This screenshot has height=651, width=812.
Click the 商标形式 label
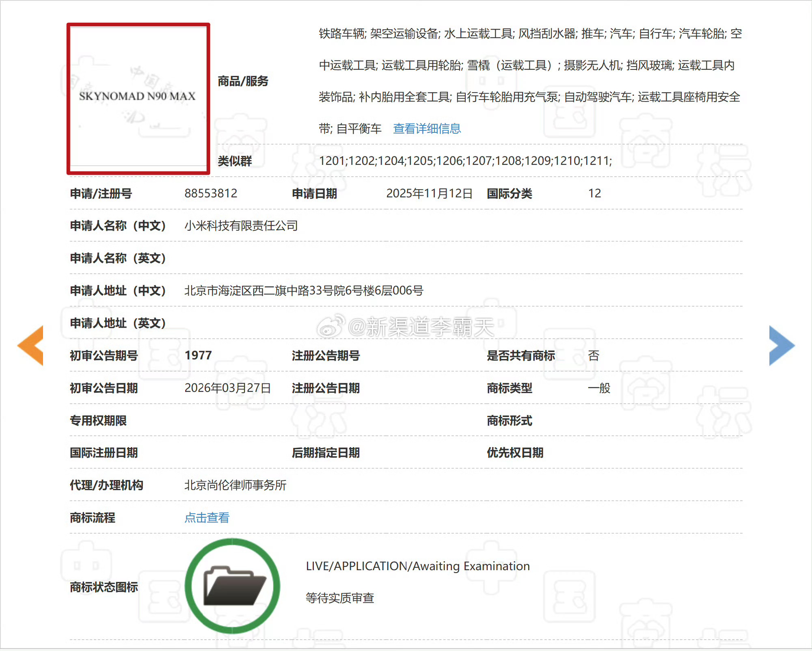[510, 421]
